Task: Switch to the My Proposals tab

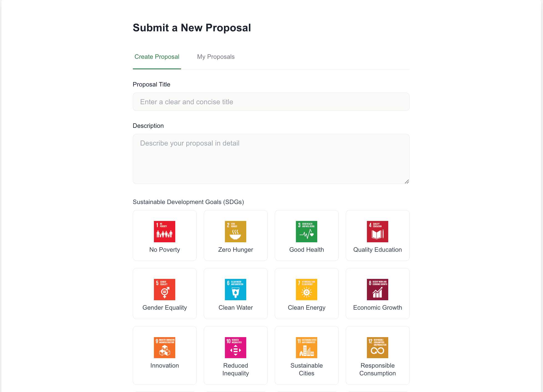Action: [216, 57]
